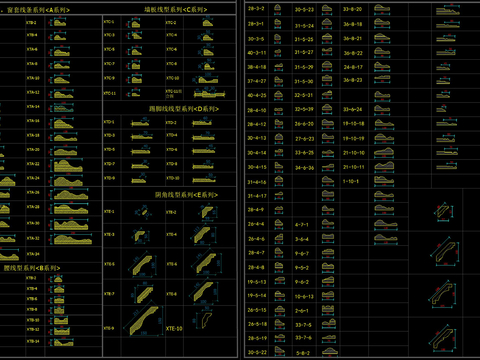Screen dimensions: 480x360
Task: Select the profile shape beside label 5-8-2
Action: click(x=329, y=352)
